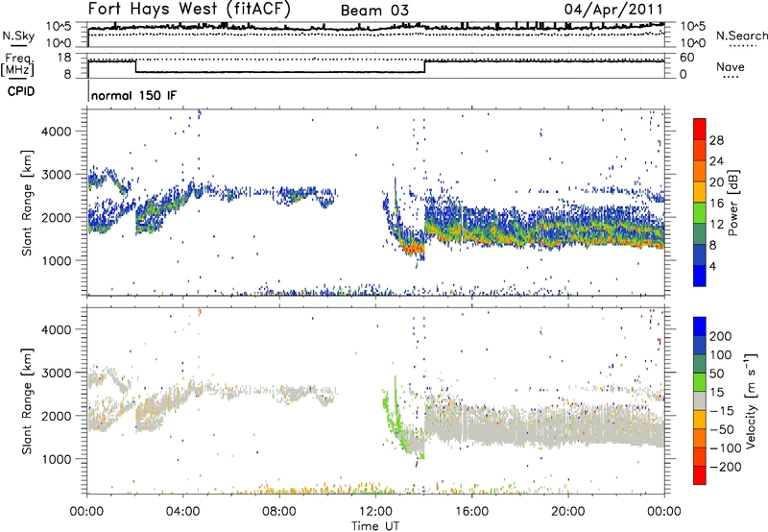
Task: Pick the gray segment of the velocity colorbar
Action: [x=700, y=400]
